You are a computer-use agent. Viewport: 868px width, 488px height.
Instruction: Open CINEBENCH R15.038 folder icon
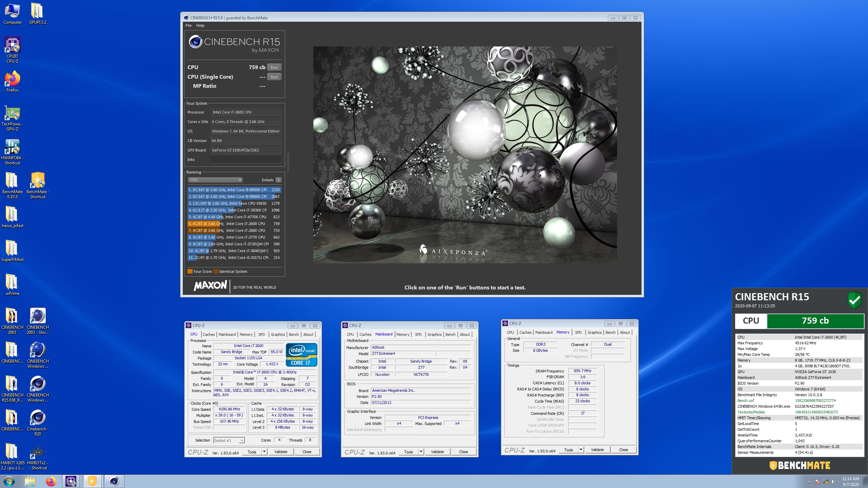pyautogui.click(x=13, y=389)
